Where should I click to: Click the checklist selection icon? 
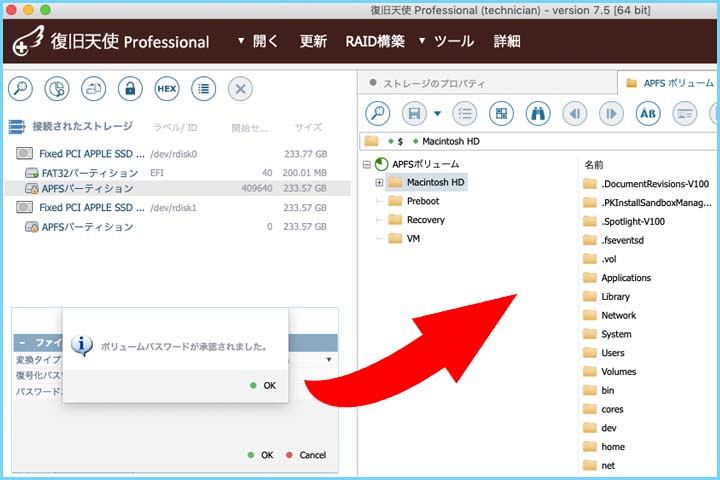pos(465,113)
